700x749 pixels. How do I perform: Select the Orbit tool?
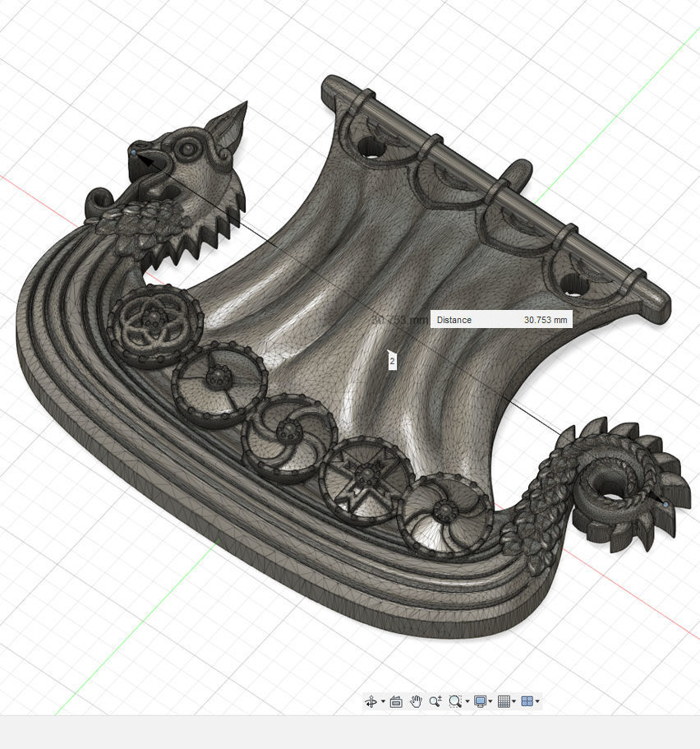371,701
